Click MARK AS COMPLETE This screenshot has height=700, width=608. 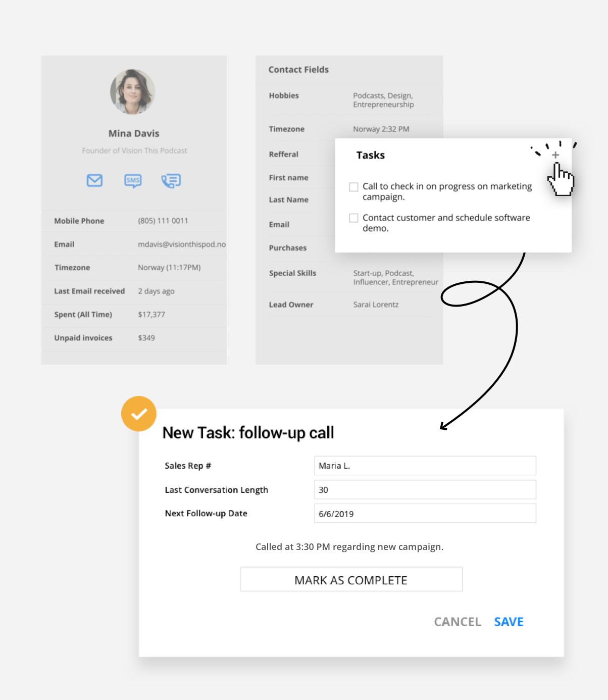click(x=350, y=579)
